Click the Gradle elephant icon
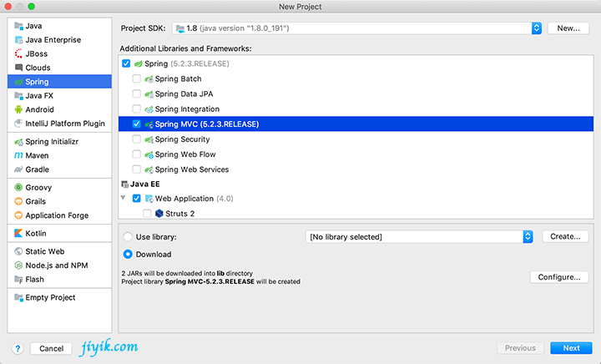Viewport: 601px width, 364px height. pyautogui.click(x=18, y=169)
